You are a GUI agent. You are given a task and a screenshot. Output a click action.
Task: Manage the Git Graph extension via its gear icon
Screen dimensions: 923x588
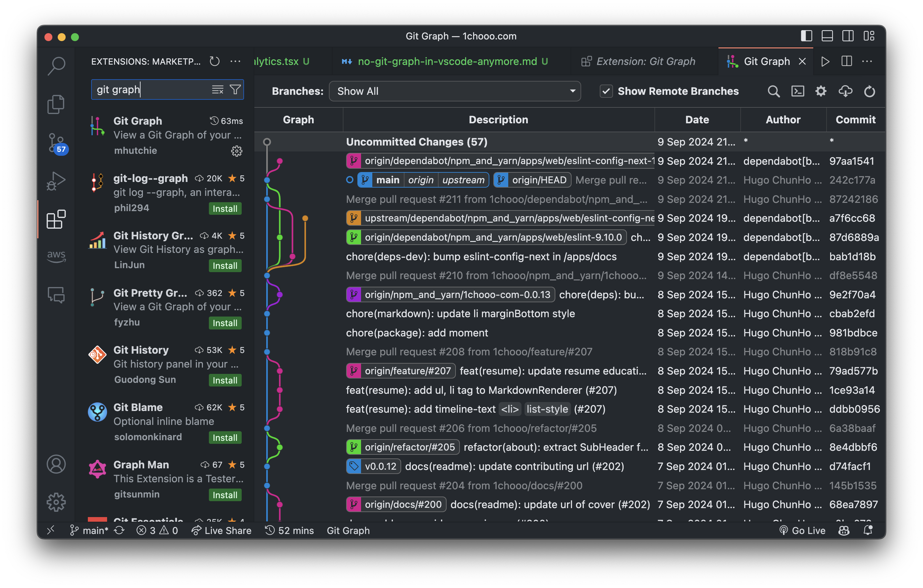[x=237, y=151]
